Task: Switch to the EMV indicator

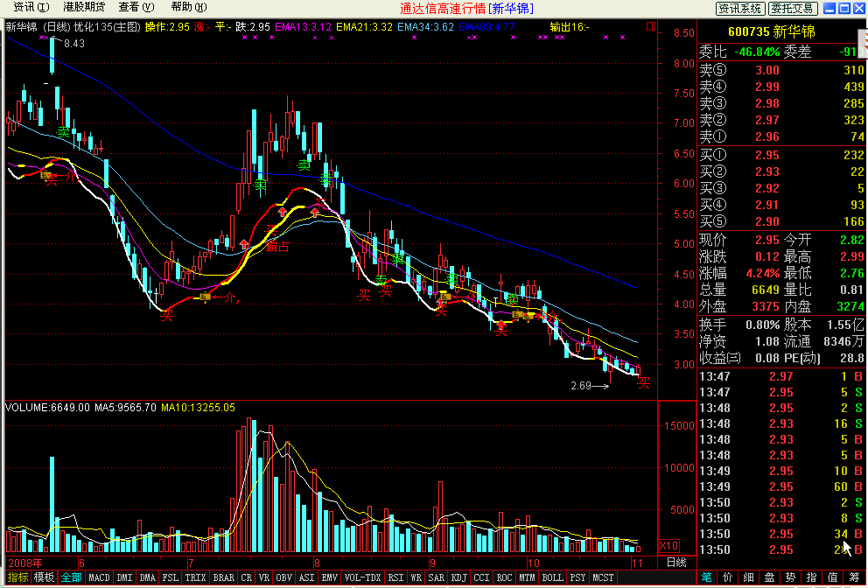Action: point(329,577)
